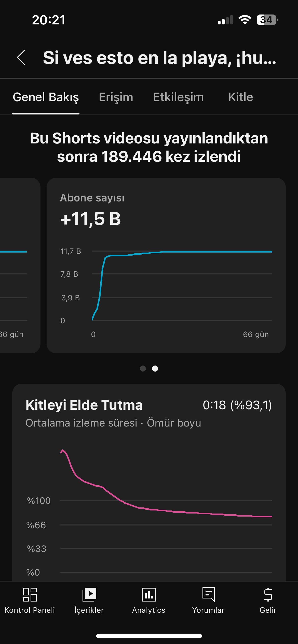
Task: Open Gelir dollar sign icon
Action: [268, 595]
